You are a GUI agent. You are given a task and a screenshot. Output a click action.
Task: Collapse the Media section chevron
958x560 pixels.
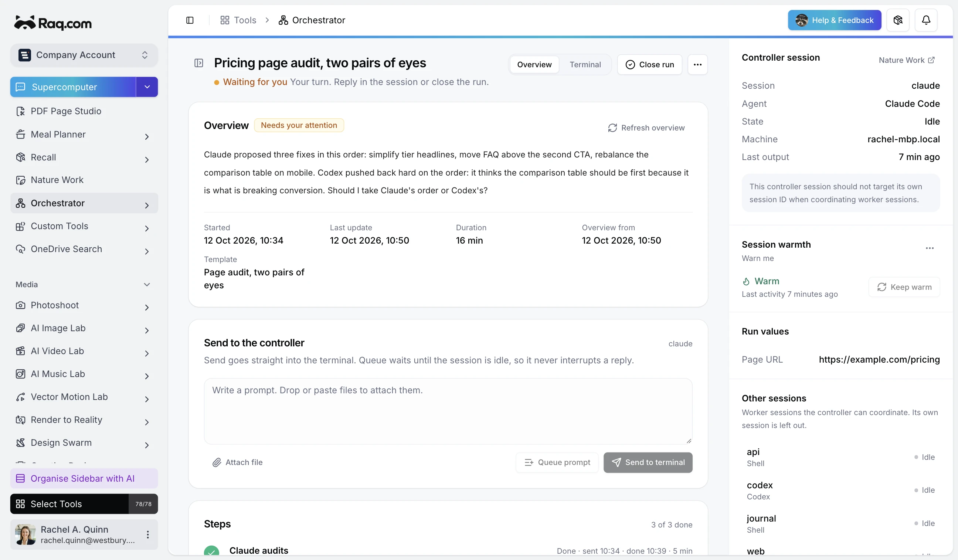[x=147, y=285]
